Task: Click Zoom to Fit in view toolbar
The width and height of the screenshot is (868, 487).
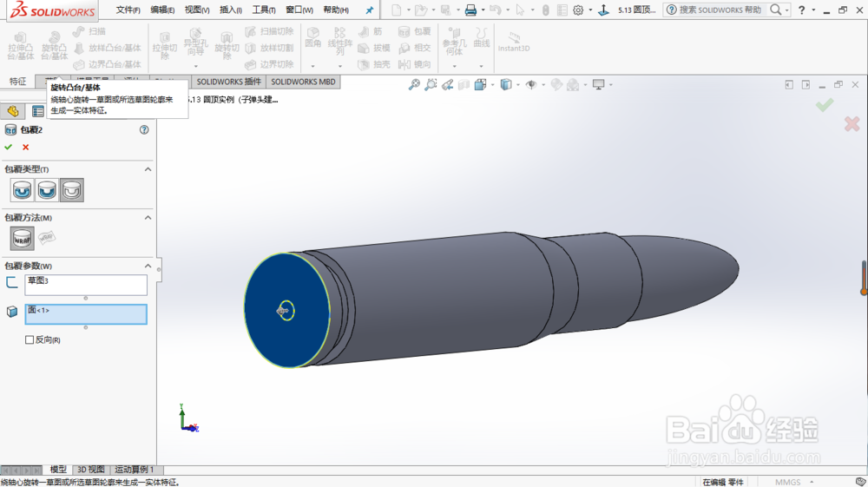Action: (x=414, y=85)
